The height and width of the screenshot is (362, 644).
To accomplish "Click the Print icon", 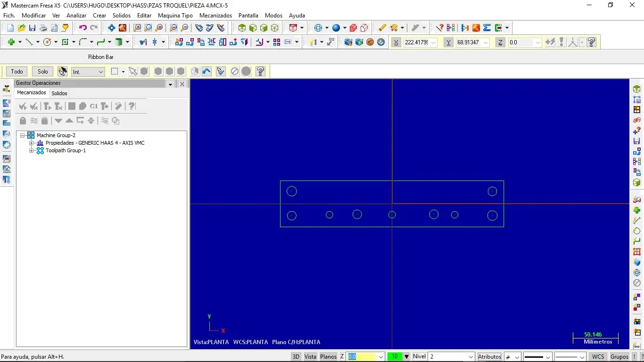I will click(x=43, y=28).
